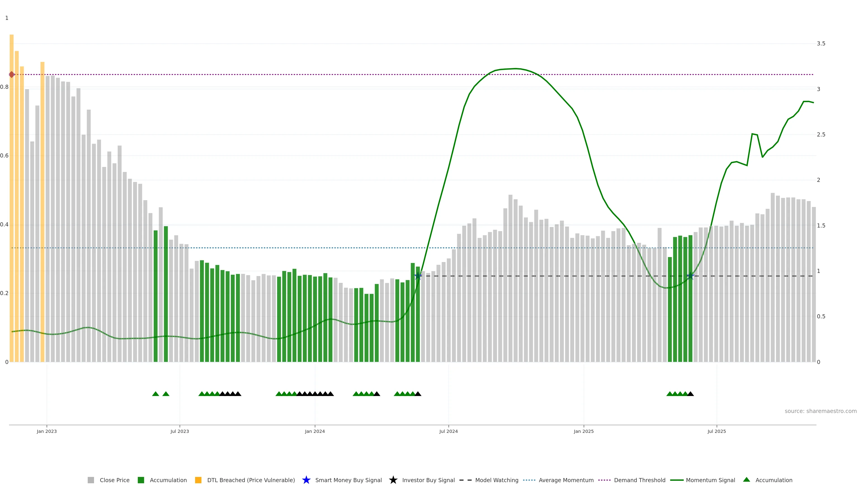Click the gray Close Price legend swatch
868x488 pixels.
click(91, 480)
